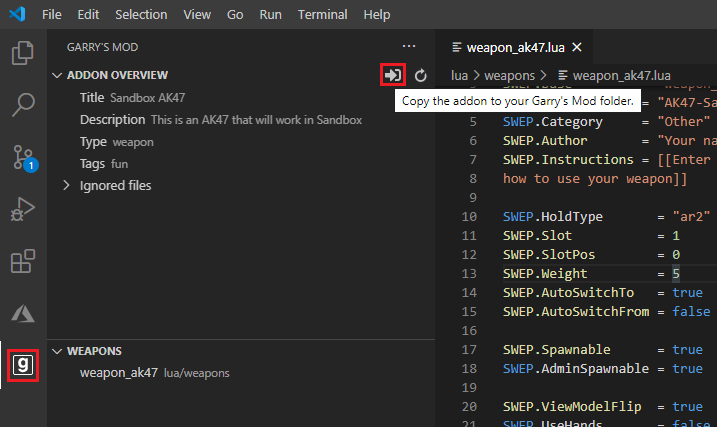Close the weapon_ak47.lua editor tab
The image size is (717, 427).
coord(577,47)
